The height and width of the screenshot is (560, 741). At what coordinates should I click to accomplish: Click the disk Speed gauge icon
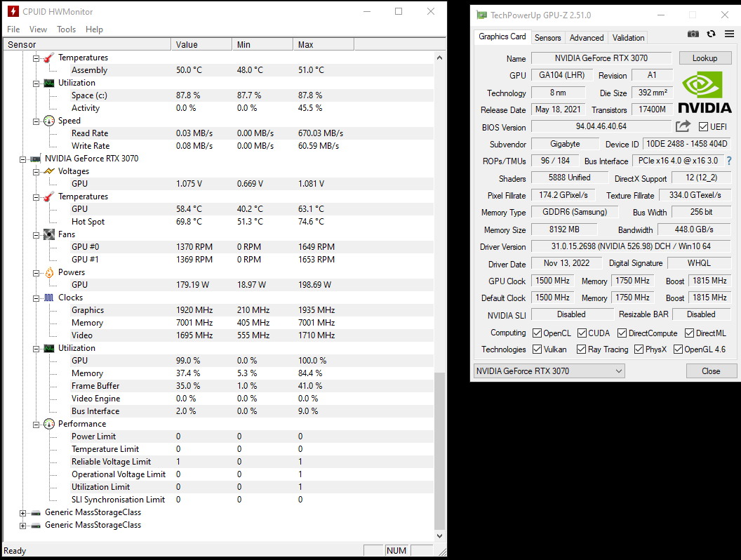[x=49, y=121]
